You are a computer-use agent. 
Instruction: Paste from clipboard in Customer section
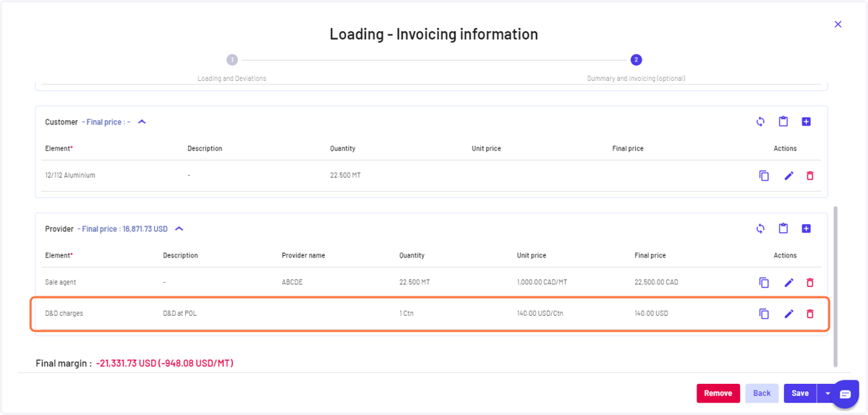[x=783, y=121]
